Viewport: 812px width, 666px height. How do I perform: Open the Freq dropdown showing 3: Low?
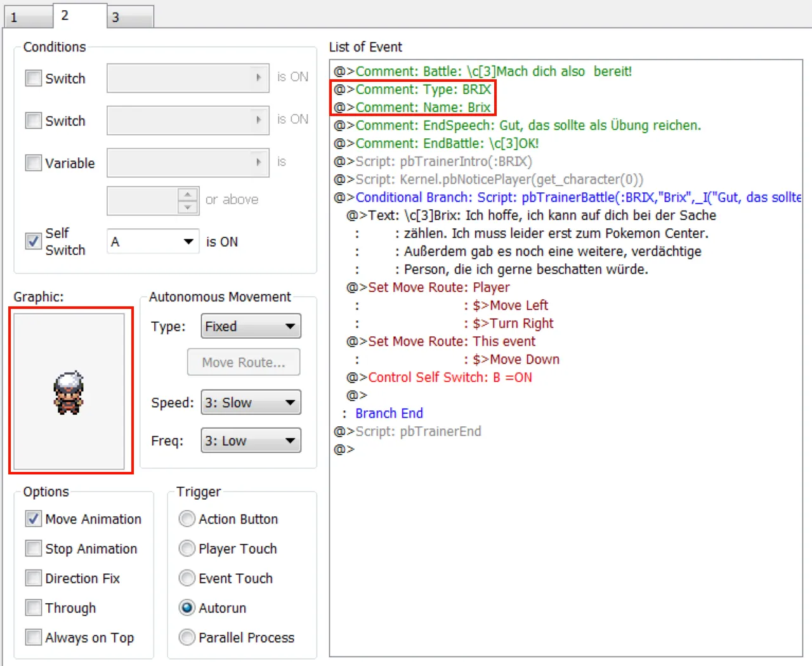pos(251,440)
